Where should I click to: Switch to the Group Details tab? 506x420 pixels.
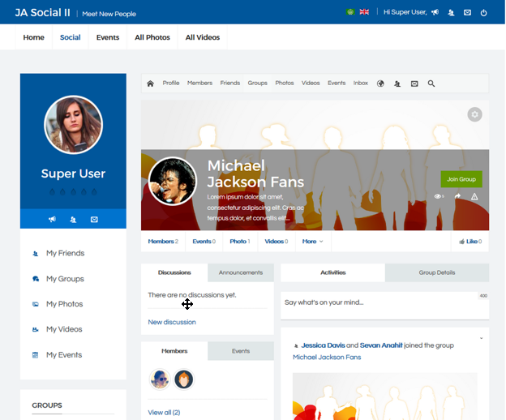437,272
